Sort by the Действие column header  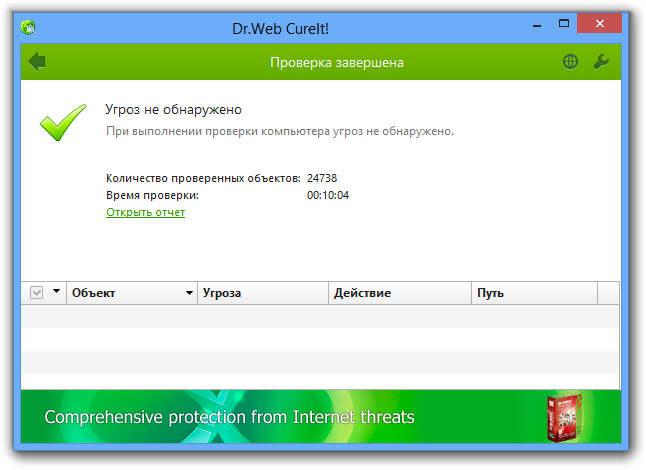[400, 293]
